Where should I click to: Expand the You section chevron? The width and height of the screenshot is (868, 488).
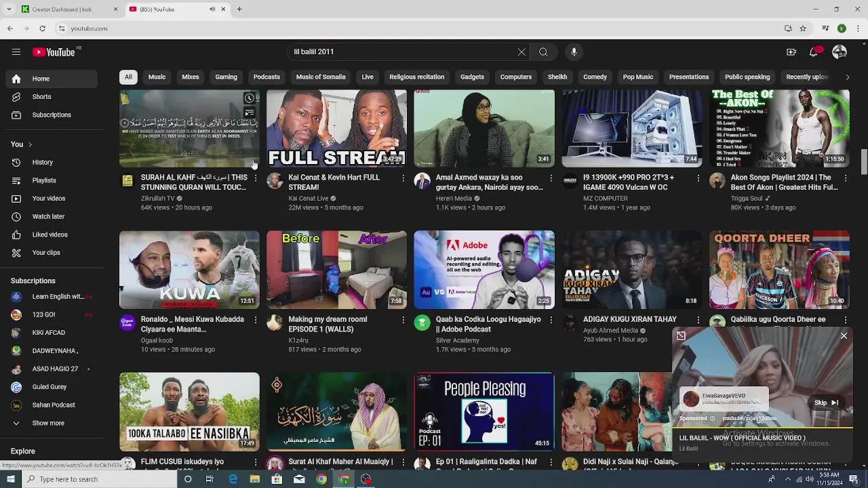[x=30, y=144]
